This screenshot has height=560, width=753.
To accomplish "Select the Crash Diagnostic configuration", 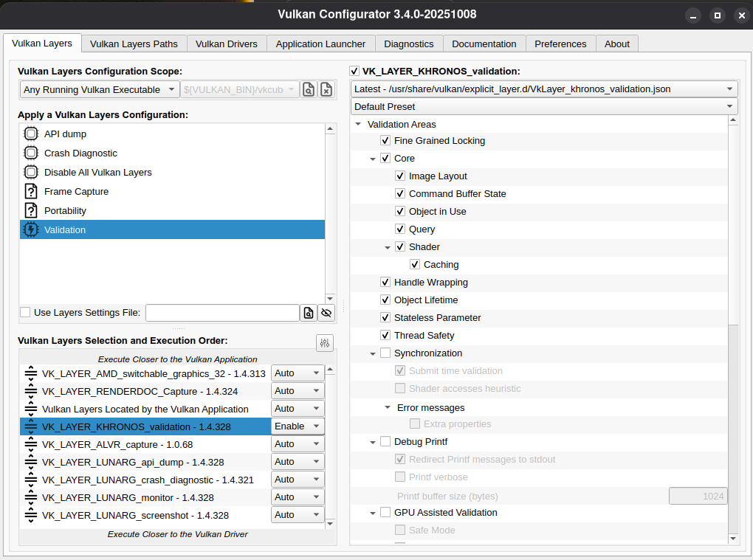I will [80, 153].
